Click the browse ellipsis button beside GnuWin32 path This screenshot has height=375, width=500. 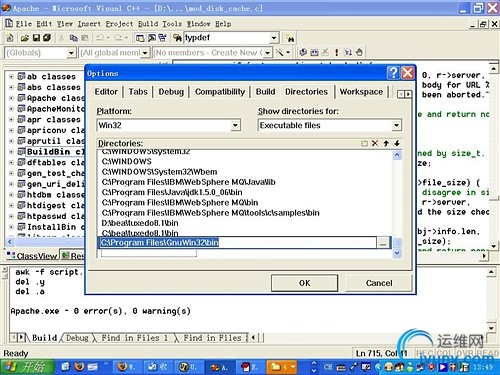click(383, 243)
